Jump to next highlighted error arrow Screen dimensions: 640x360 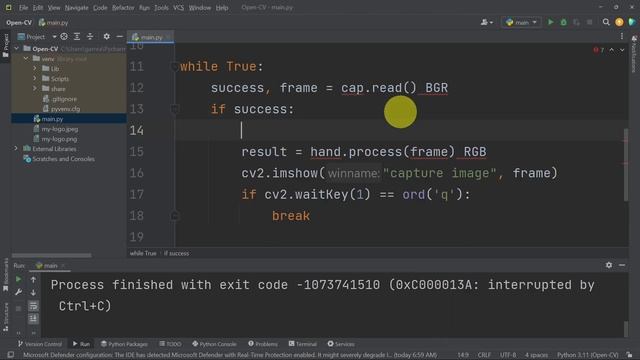point(622,50)
